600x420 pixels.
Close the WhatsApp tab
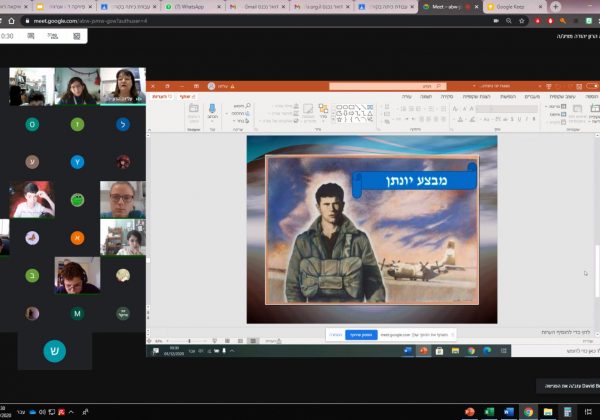click(219, 7)
